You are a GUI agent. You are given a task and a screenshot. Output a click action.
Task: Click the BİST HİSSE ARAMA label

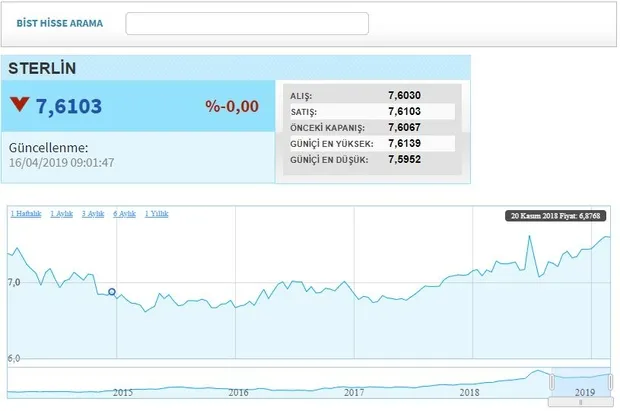[x=60, y=23]
